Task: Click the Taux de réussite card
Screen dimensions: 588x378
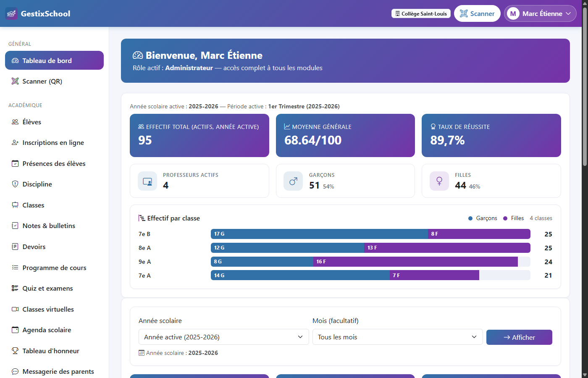Action: click(x=491, y=135)
